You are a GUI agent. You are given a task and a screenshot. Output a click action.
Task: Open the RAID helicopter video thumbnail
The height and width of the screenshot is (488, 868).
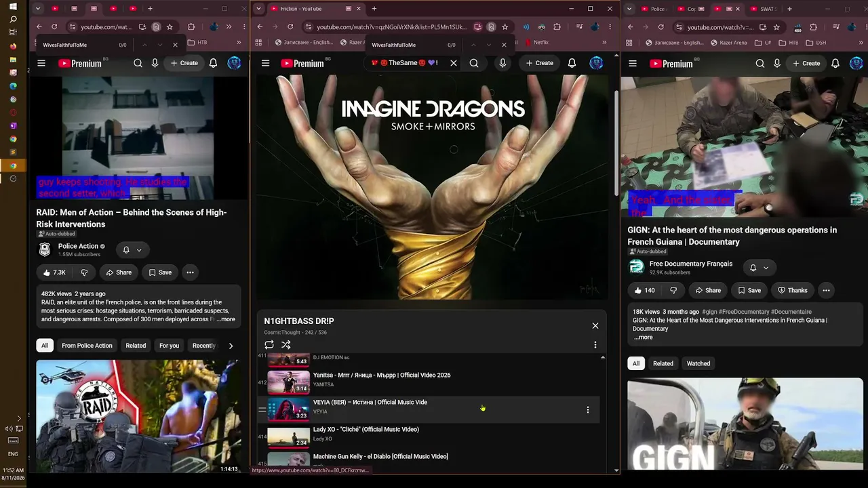point(138,416)
